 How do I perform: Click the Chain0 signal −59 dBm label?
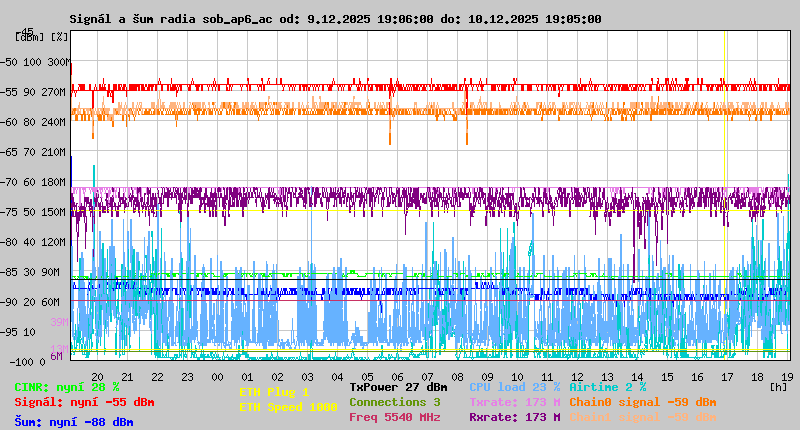point(642,402)
